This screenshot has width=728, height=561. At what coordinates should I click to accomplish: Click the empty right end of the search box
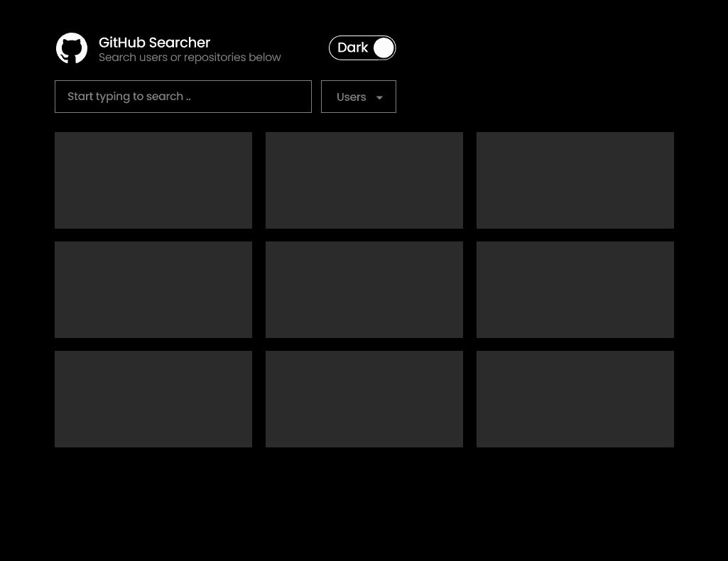tap(284, 97)
